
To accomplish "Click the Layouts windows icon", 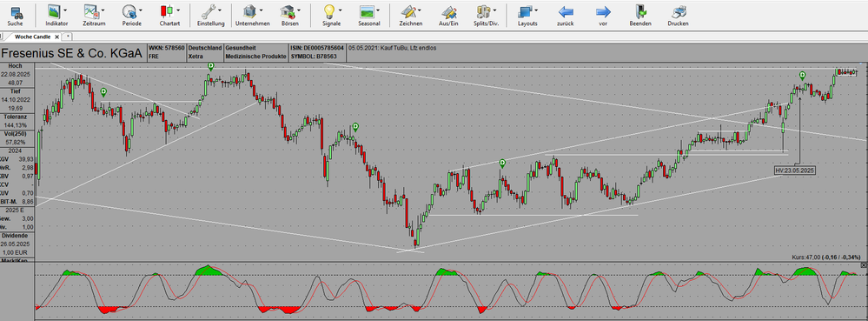I will (x=525, y=11).
